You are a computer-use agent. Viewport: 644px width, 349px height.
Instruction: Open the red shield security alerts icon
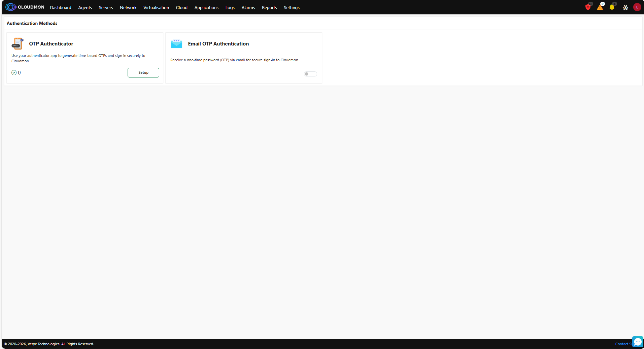pyautogui.click(x=588, y=7)
